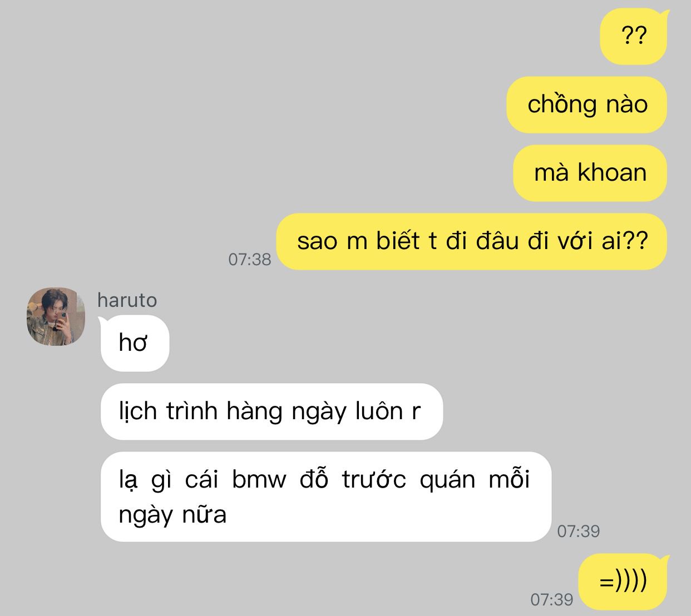Select the yellow "??" message bubble
This screenshot has height=616, width=691.
pyautogui.click(x=633, y=37)
